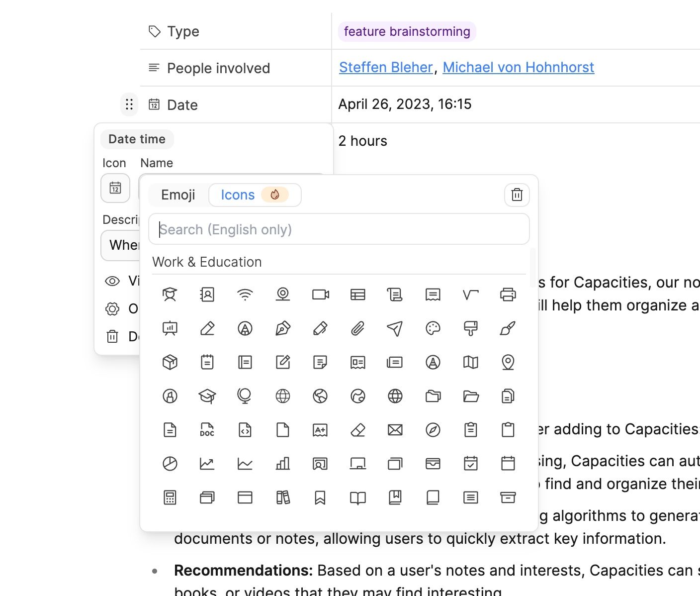Select the pie chart icon
700x596 pixels.
coord(170,464)
